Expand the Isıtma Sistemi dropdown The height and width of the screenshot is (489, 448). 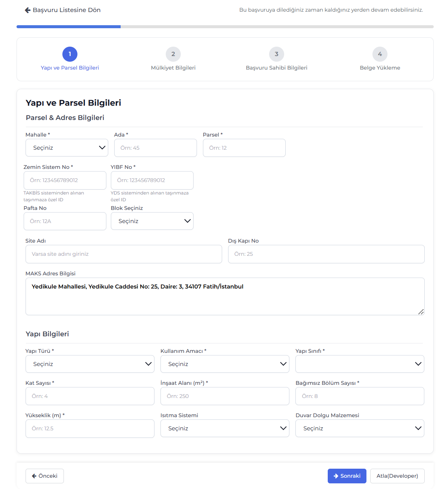[225, 428]
